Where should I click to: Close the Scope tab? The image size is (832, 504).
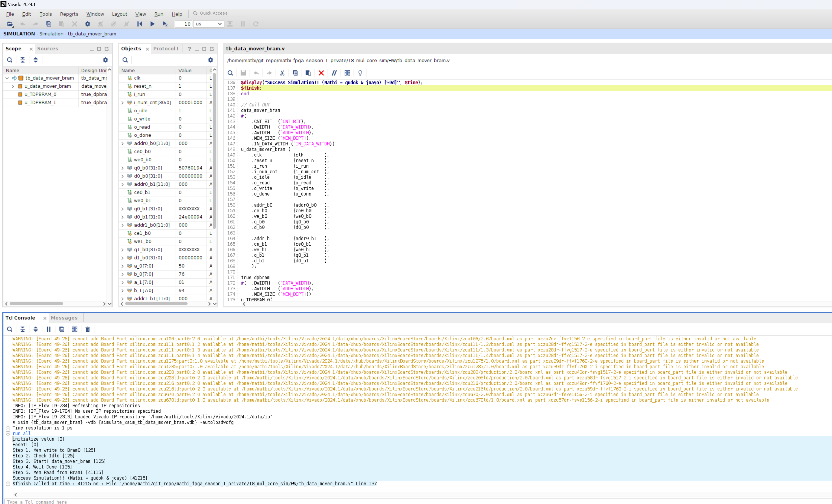[x=31, y=49]
